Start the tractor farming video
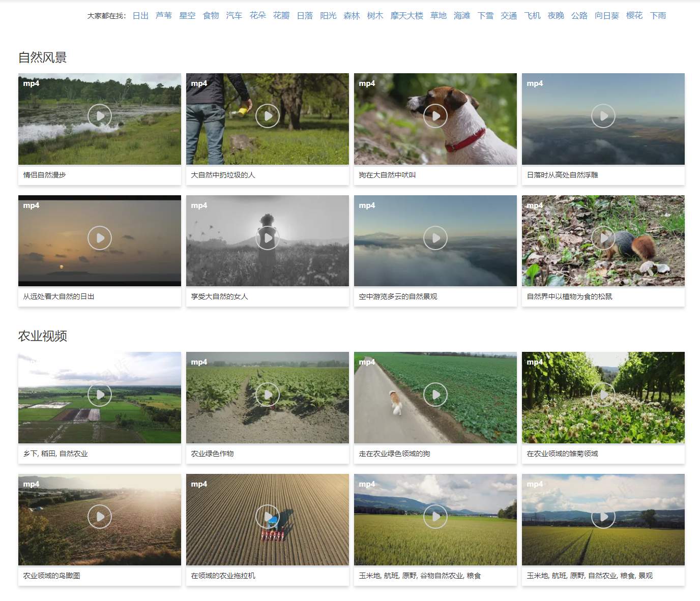 point(268,517)
